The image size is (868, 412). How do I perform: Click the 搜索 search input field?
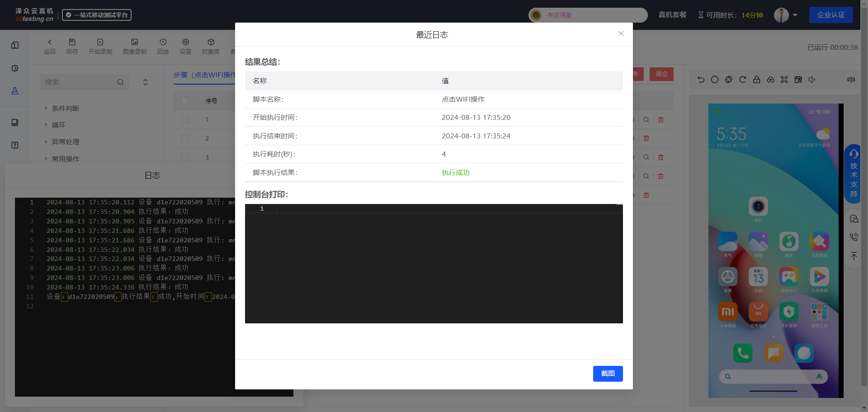(79, 82)
